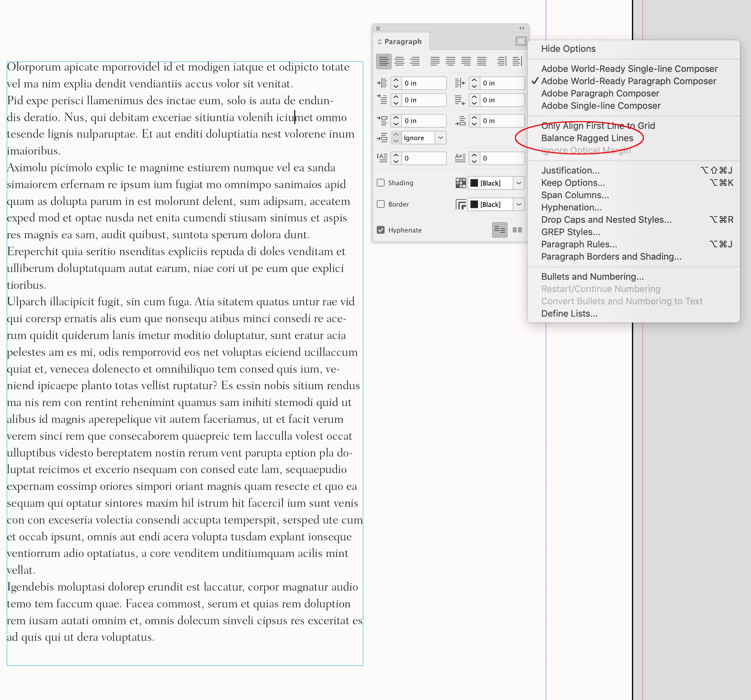Uncheck the Hyphenate checkbox

click(x=381, y=230)
